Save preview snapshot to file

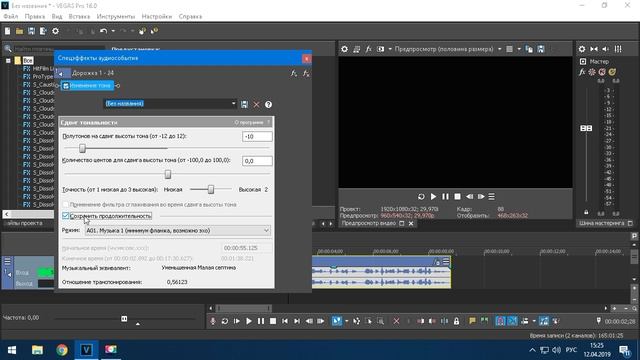click(x=541, y=49)
